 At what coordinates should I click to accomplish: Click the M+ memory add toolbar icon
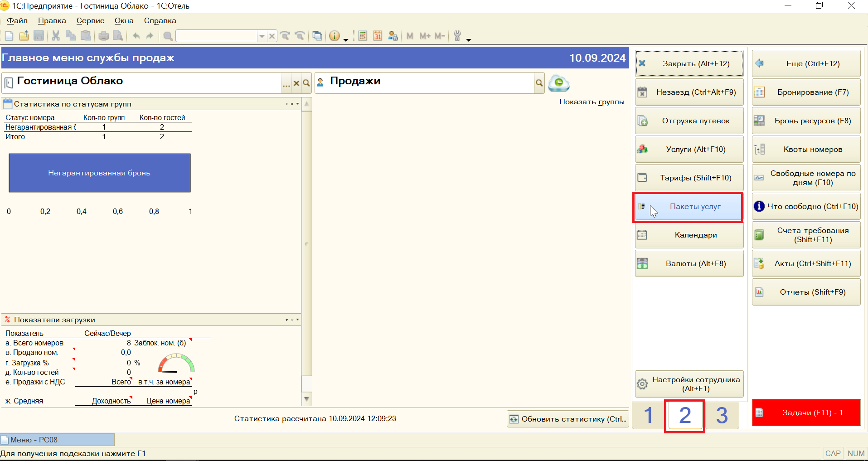coord(425,36)
